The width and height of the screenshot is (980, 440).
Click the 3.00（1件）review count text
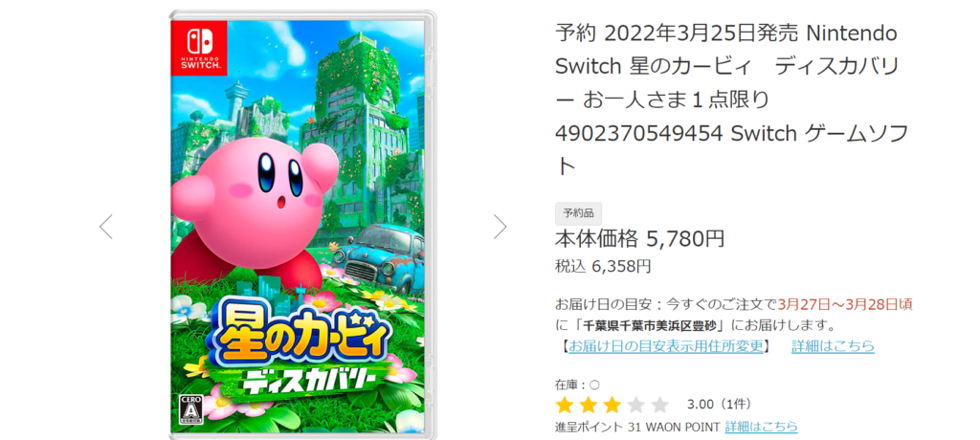pyautogui.click(x=719, y=405)
